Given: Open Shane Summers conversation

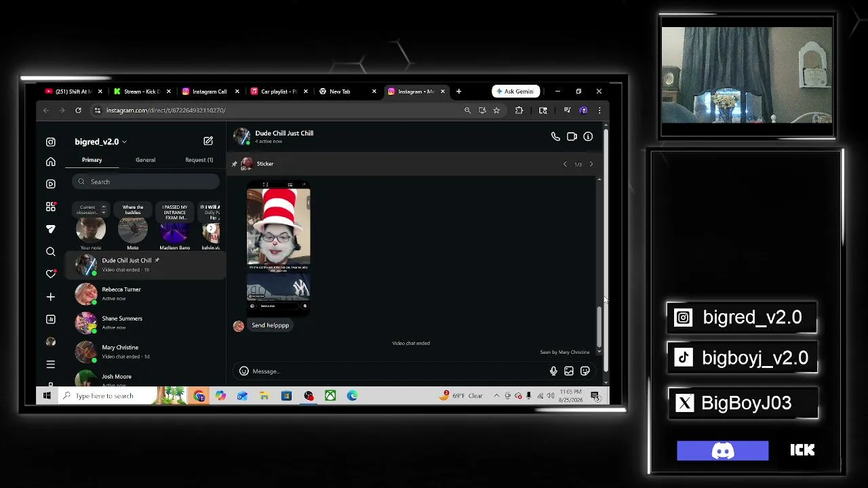Looking at the screenshot, I should (x=145, y=323).
